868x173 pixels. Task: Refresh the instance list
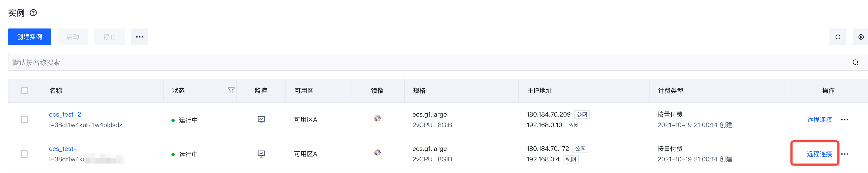(838, 37)
